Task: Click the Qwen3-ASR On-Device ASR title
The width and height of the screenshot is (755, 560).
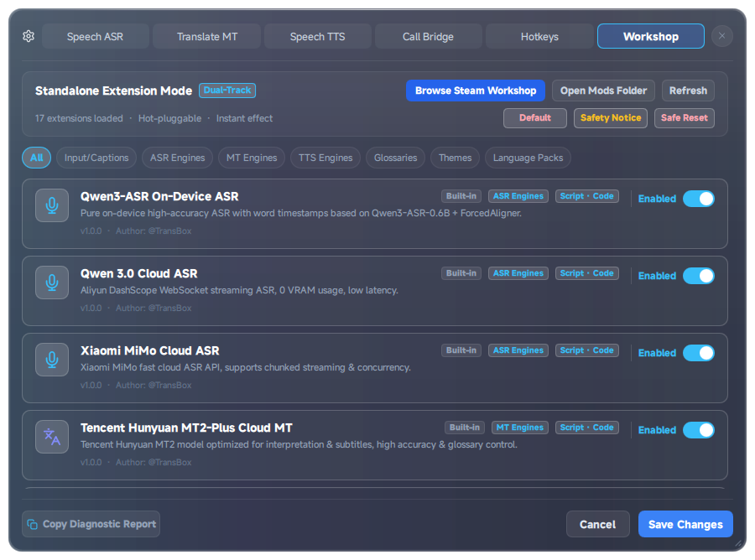Action: click(x=159, y=196)
